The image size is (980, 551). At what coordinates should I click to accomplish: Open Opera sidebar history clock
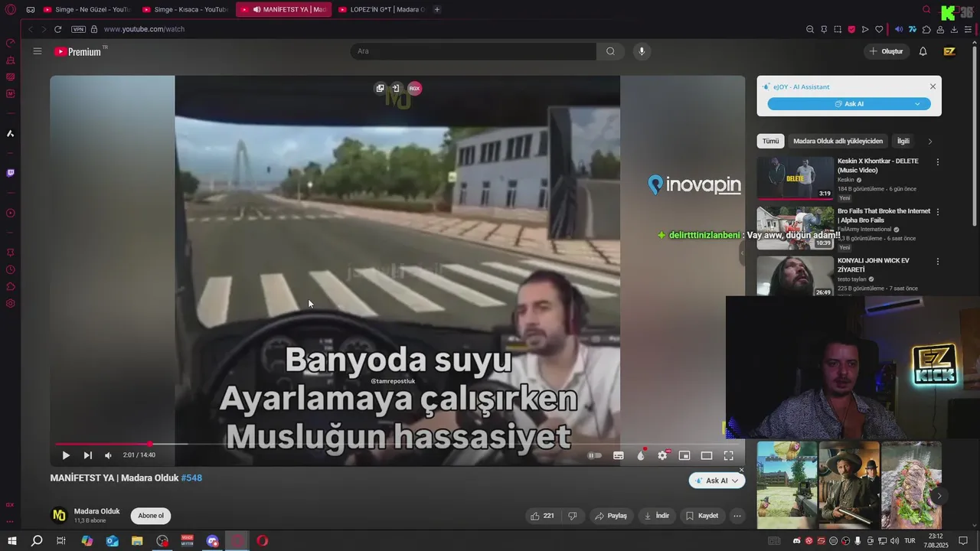coord(10,269)
